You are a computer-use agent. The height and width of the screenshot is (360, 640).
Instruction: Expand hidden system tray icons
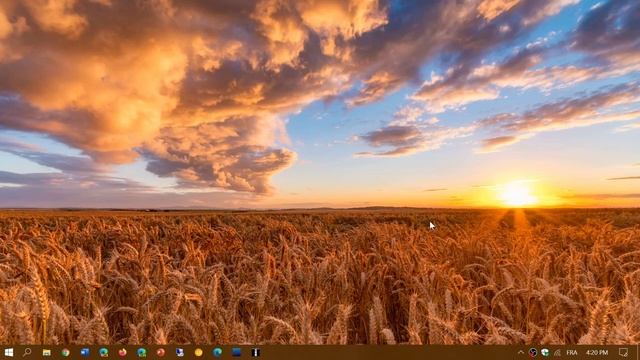pyautogui.click(x=521, y=352)
